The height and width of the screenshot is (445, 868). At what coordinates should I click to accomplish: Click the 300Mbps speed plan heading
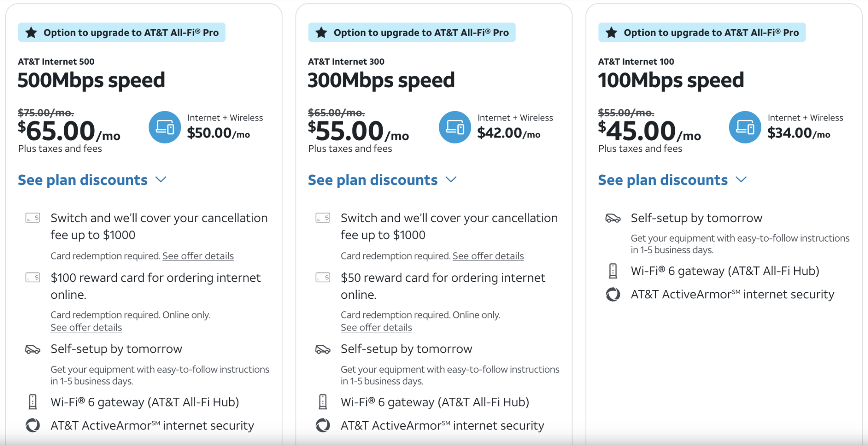[x=381, y=81]
